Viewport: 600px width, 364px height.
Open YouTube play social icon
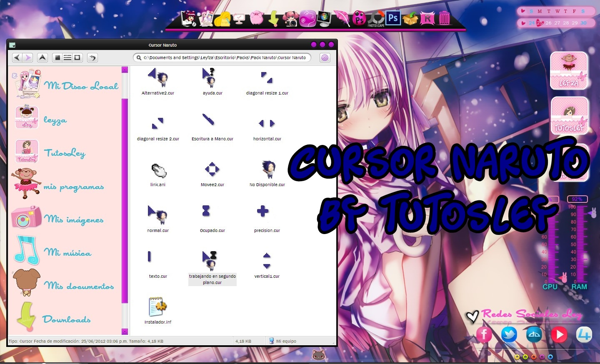(x=559, y=334)
